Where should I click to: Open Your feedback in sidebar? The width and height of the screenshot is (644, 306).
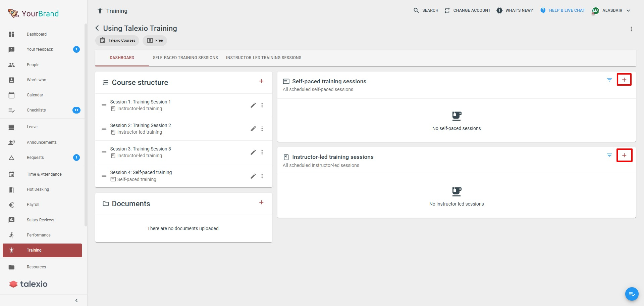point(42,49)
